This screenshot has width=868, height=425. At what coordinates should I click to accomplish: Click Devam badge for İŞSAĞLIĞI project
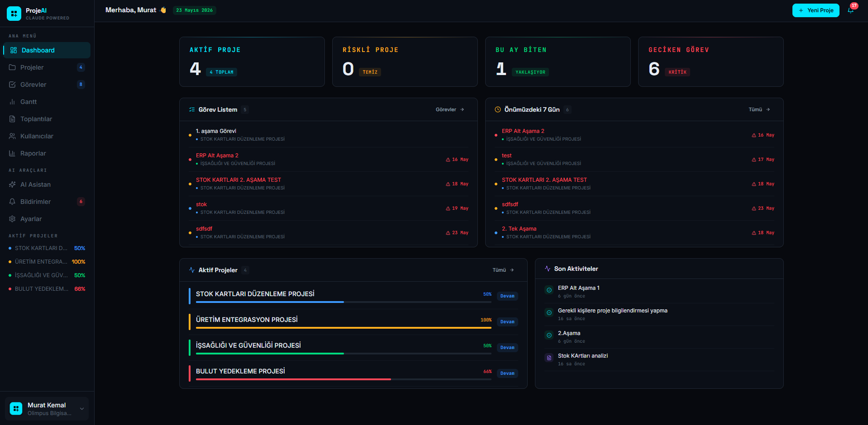tap(507, 348)
